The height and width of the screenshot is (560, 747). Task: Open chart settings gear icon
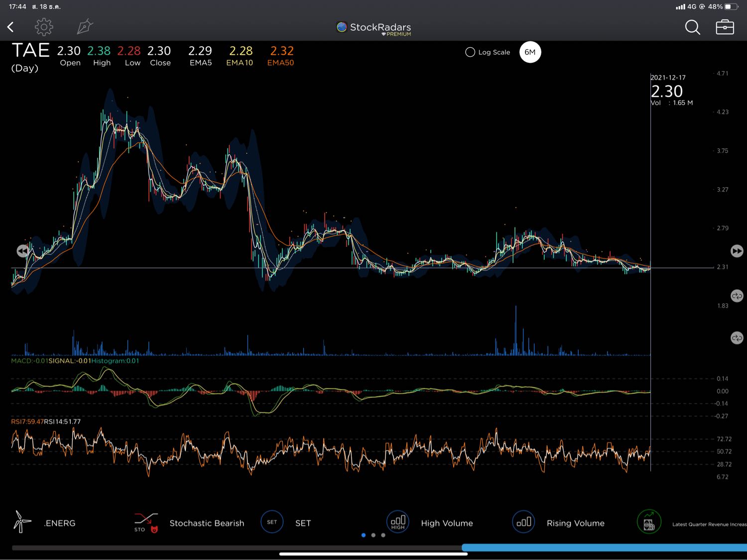(44, 27)
